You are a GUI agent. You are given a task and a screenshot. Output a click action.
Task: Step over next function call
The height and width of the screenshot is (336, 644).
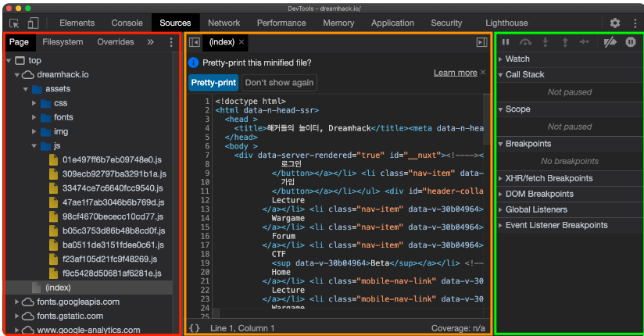click(525, 42)
